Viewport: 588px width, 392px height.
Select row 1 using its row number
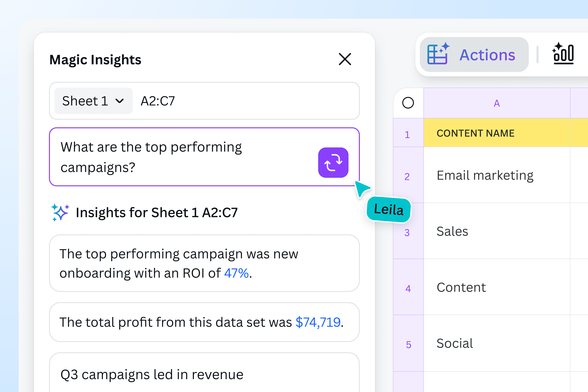tap(407, 134)
